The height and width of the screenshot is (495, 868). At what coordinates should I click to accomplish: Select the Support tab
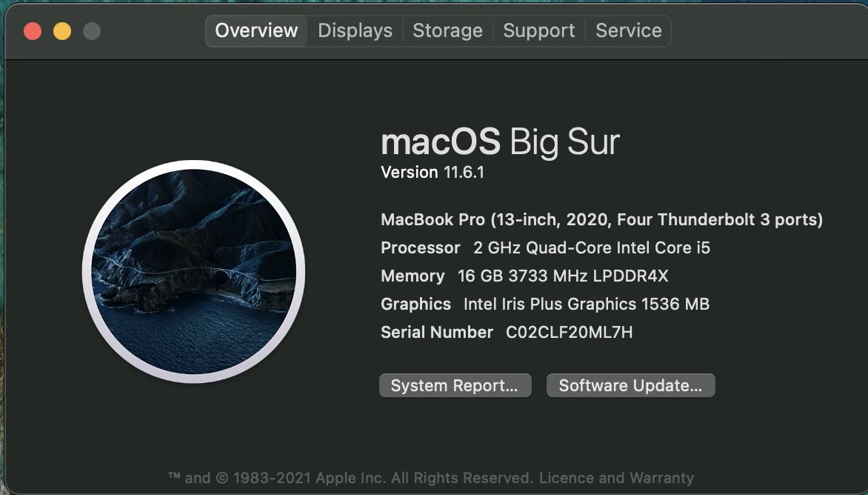pos(538,30)
